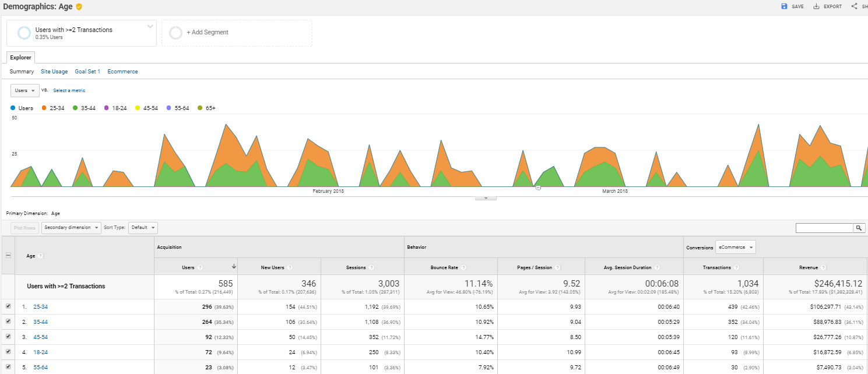Uncheck the 25-34 age row checkbox
This screenshot has height=374, width=868.
(x=8, y=306)
